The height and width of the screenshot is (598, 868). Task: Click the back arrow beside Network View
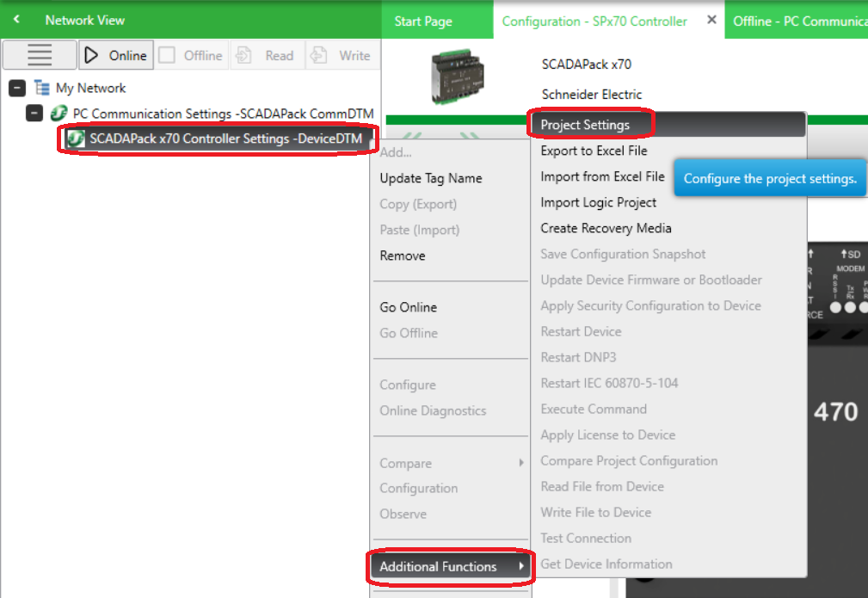tap(16, 20)
